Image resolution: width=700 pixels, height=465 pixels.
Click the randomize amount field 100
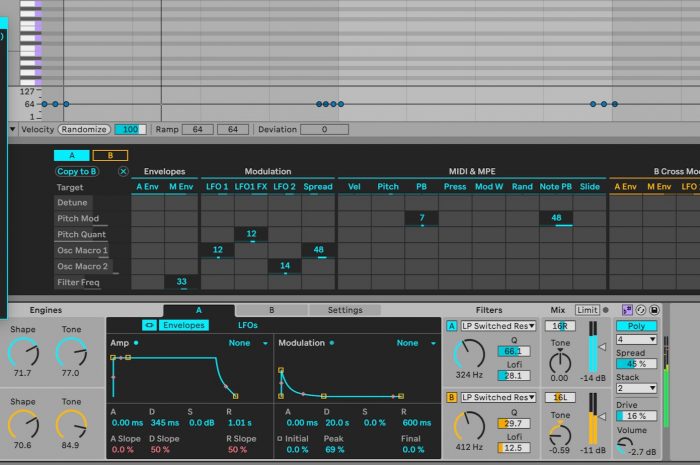(130, 129)
